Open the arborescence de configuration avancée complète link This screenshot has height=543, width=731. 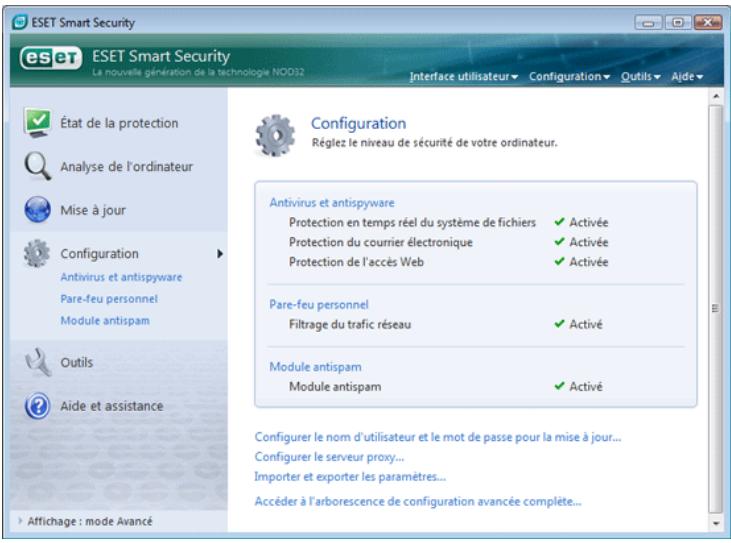coord(418,502)
